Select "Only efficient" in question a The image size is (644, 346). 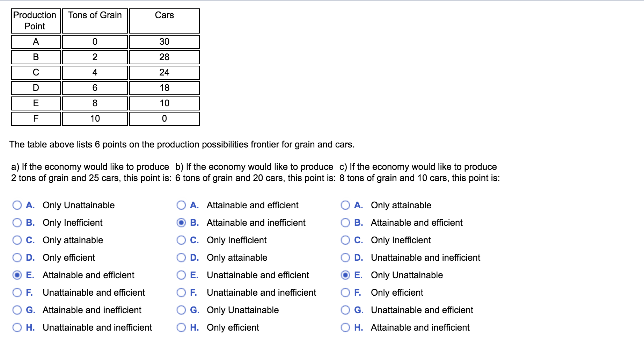pos(17,258)
